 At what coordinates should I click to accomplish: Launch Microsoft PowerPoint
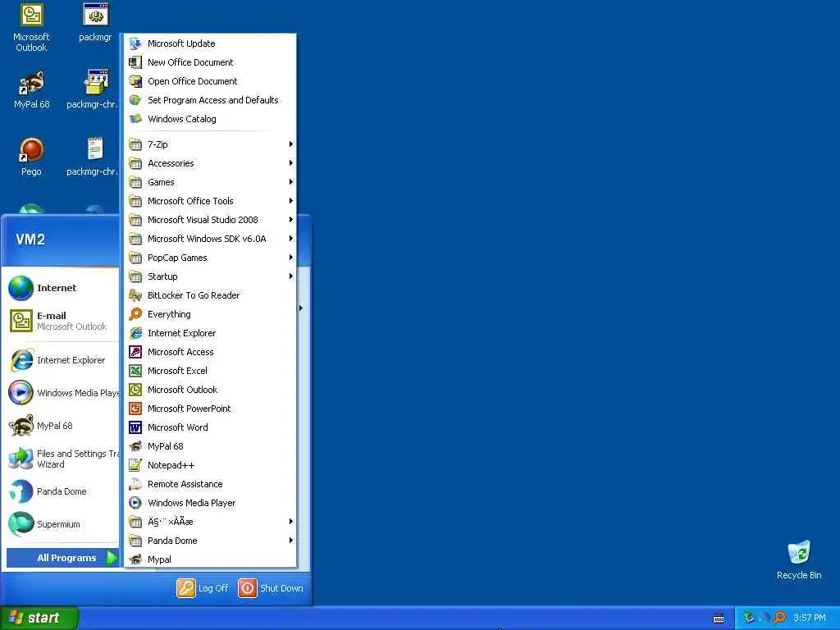(211, 409)
